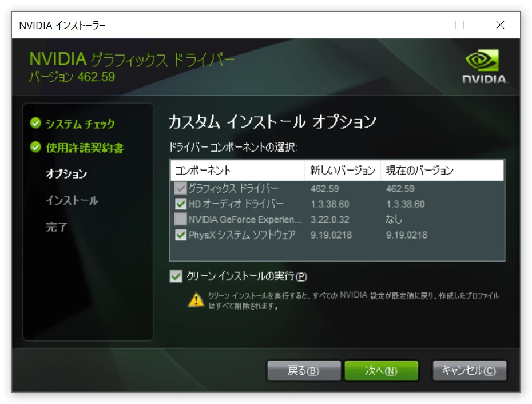
Task: Uncheck the HD オーディオ ドライバー checkbox
Action: coord(181,204)
